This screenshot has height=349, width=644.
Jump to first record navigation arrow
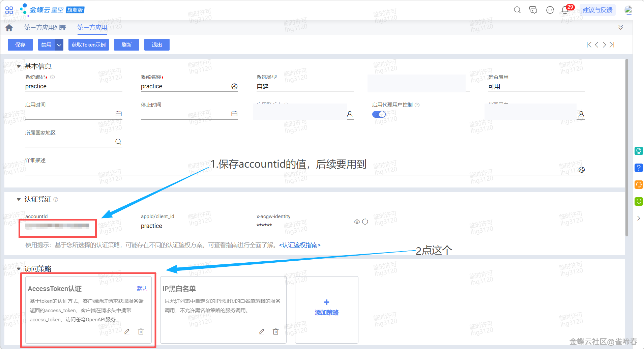point(589,45)
